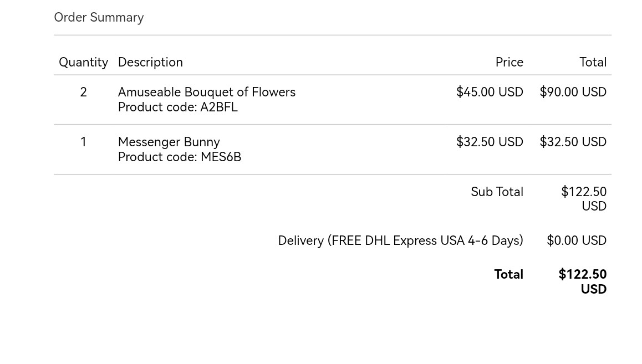Image resolution: width=642 pixels, height=364 pixels.
Task: Click the Quantity column header
Action: coord(83,62)
